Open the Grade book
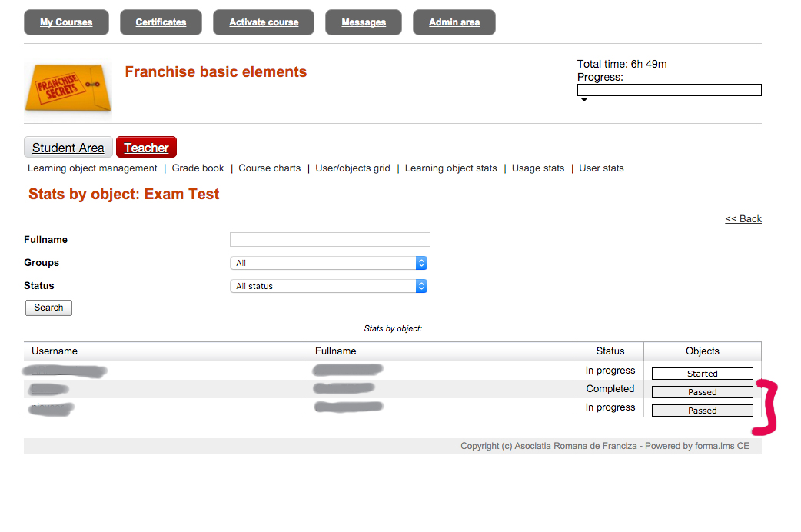This screenshot has width=801, height=532. (x=198, y=168)
